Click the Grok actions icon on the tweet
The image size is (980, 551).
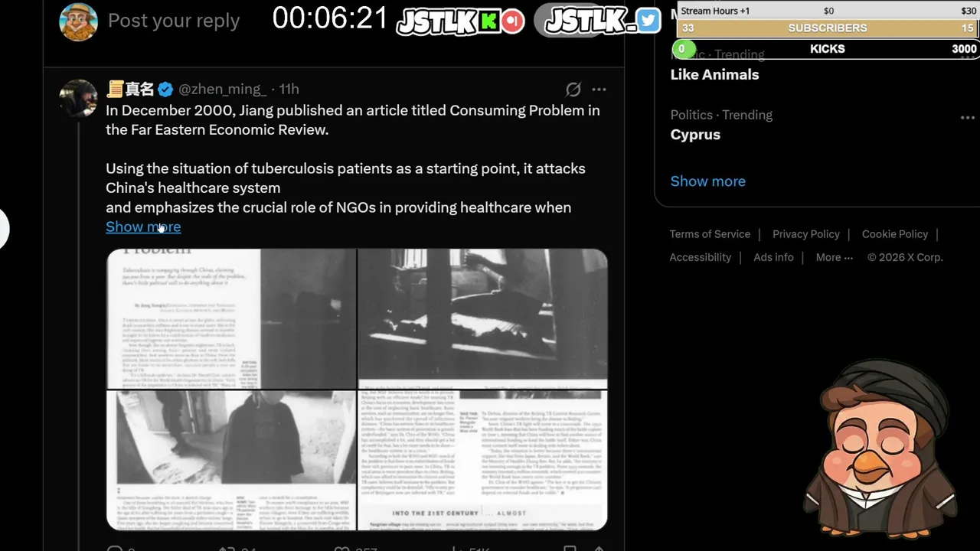tap(573, 90)
